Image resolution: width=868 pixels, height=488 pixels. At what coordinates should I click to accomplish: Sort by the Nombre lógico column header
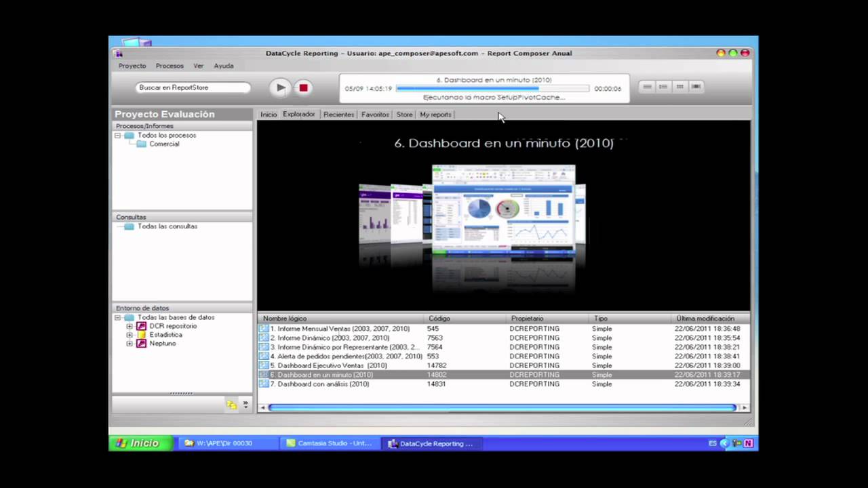pos(341,319)
